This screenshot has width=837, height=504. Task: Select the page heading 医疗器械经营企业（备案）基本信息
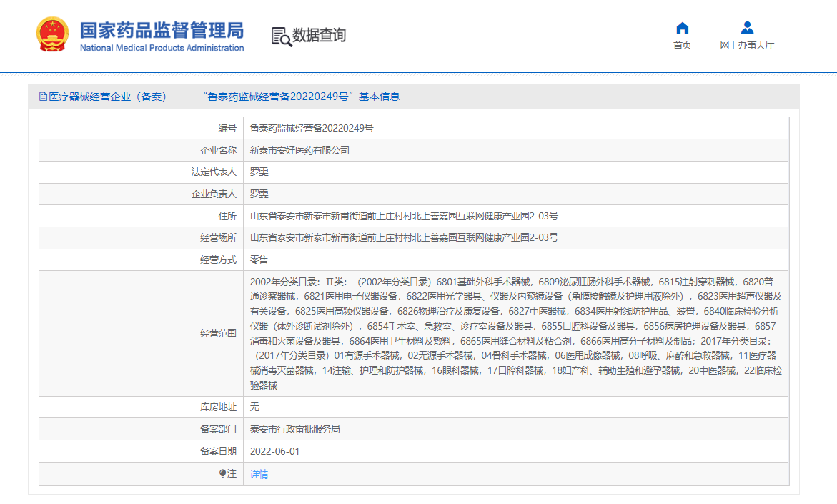coord(224,97)
